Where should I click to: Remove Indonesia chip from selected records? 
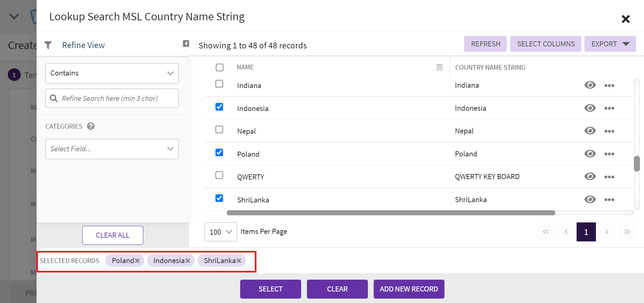pyautogui.click(x=188, y=261)
